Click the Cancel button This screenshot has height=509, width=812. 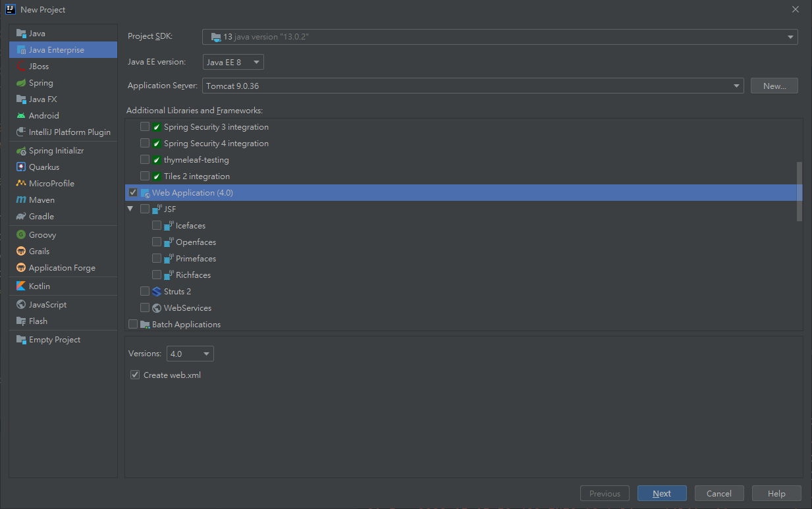(x=719, y=493)
